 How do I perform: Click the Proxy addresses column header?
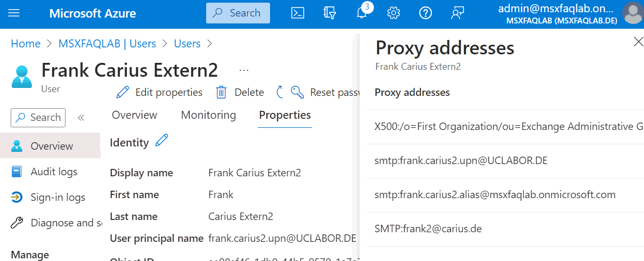point(412,93)
